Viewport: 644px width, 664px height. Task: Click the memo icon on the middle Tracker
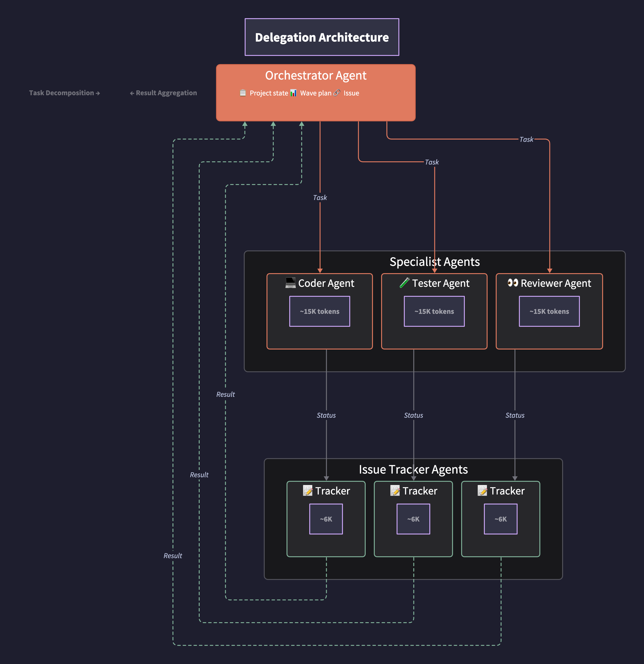coord(395,491)
